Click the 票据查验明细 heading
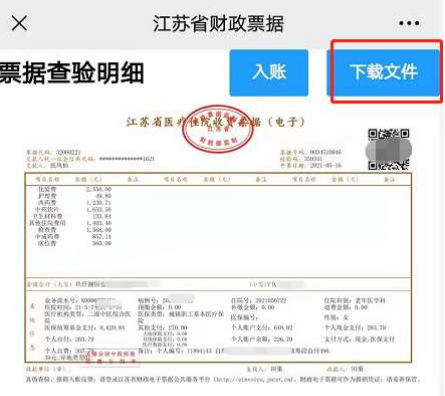This screenshot has width=445, height=396. click(x=71, y=73)
